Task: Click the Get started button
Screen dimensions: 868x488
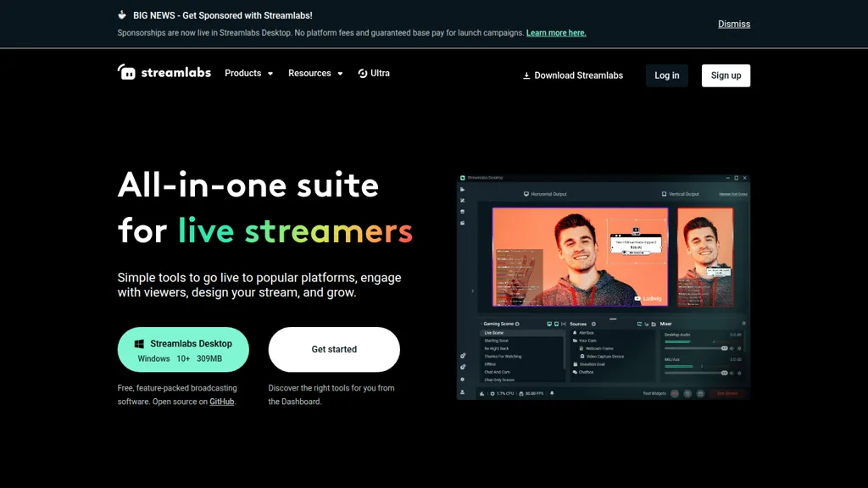Action: (334, 350)
